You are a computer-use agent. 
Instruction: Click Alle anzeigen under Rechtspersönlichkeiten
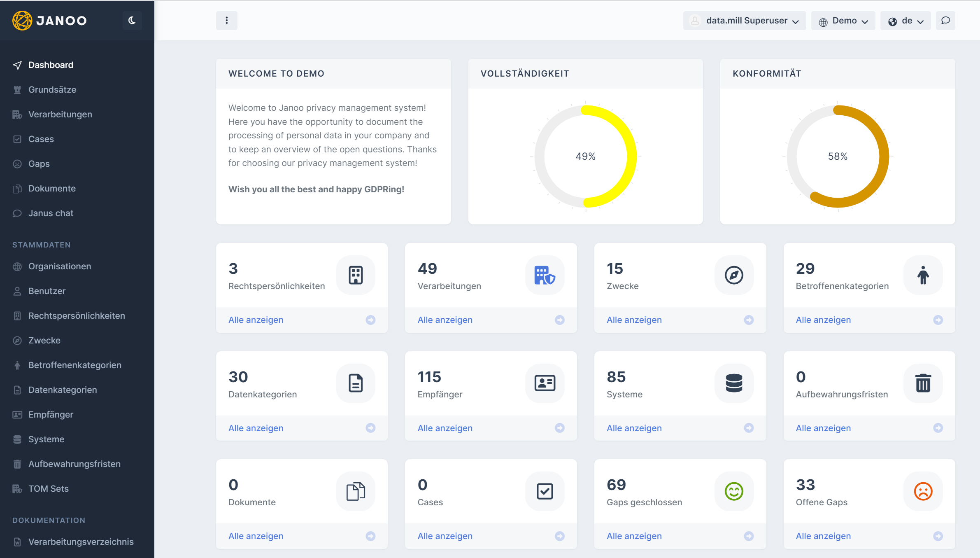[256, 320]
